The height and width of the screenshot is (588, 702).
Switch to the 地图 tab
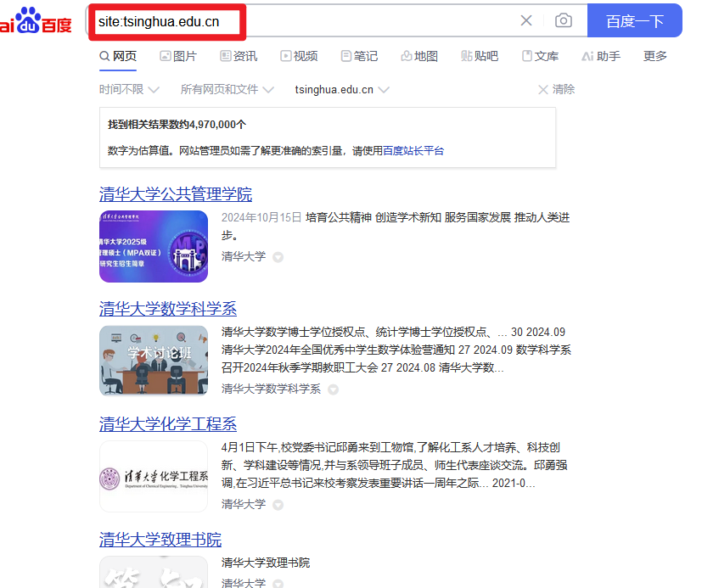419,56
